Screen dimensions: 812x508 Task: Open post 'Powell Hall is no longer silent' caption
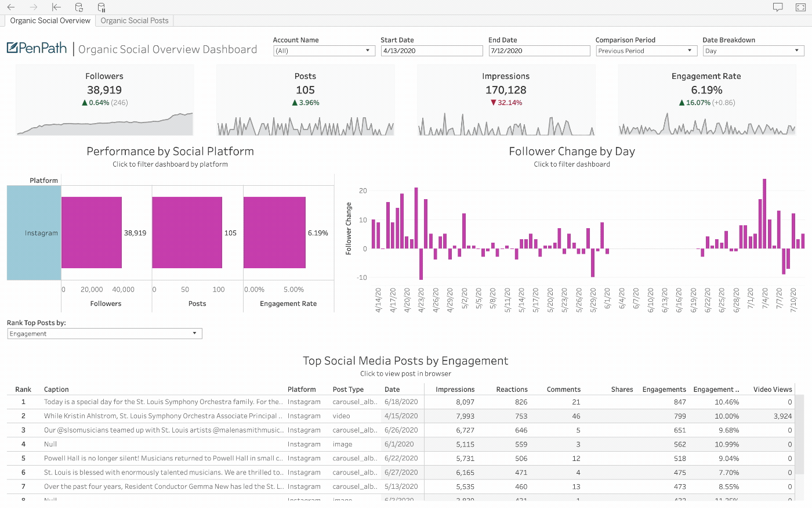click(x=163, y=459)
